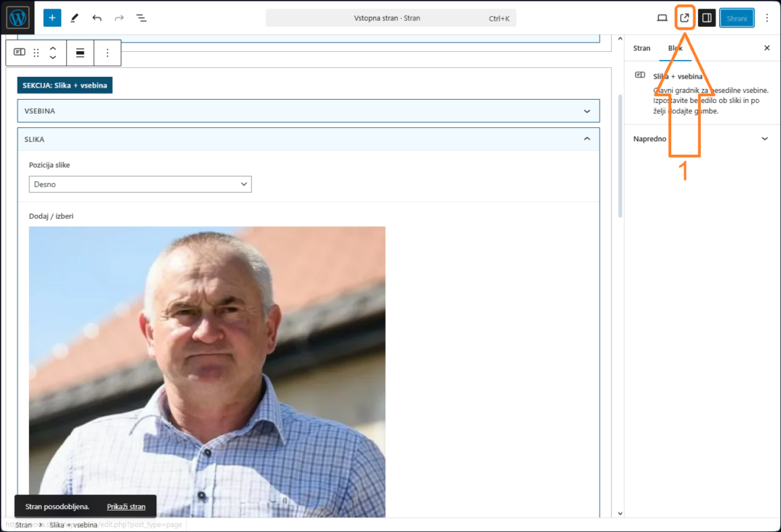Expand the Napredno panel
Viewport: 781px width, 532px height.
coord(702,139)
